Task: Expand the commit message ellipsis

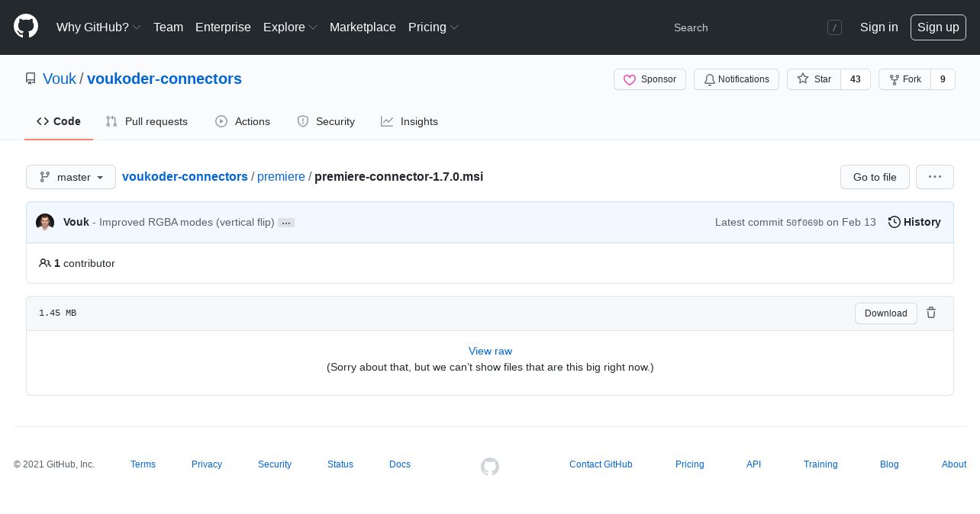Action: tap(286, 223)
